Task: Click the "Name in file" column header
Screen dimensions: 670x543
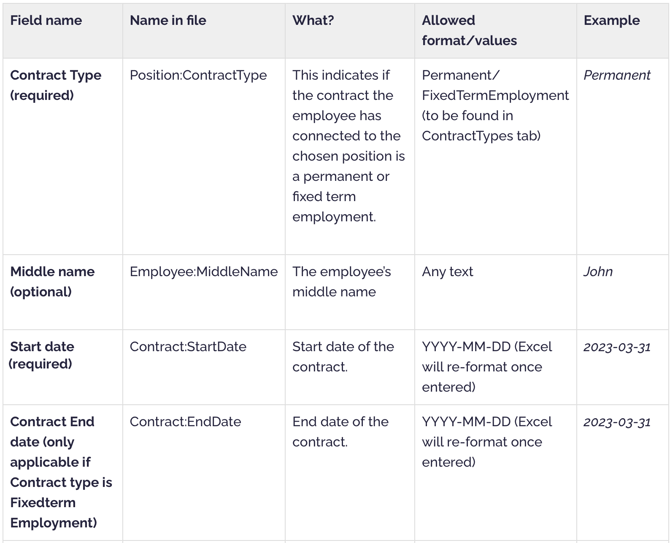Action: click(168, 20)
